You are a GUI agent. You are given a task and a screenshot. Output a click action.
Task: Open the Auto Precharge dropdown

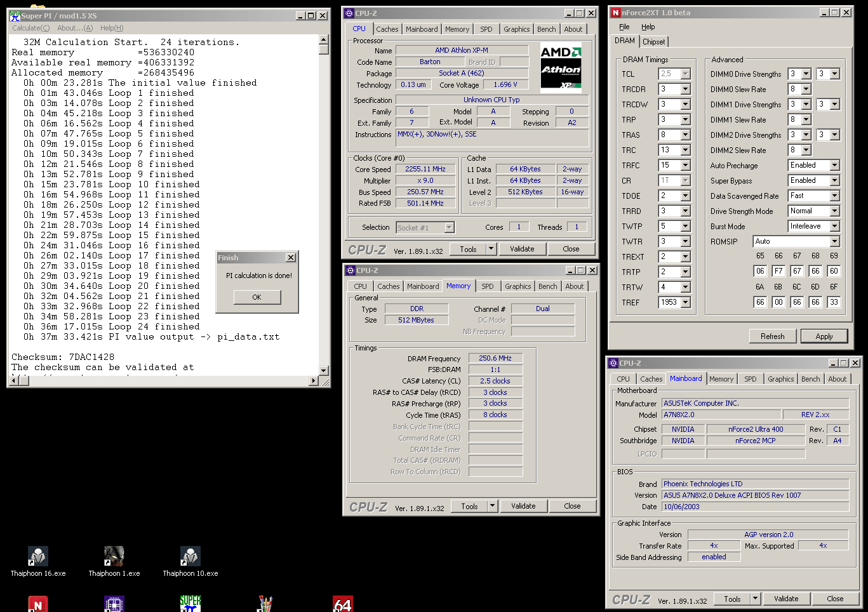click(x=834, y=165)
